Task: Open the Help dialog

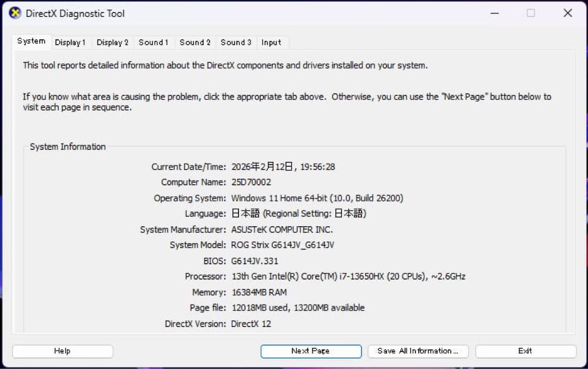Action: coord(62,351)
